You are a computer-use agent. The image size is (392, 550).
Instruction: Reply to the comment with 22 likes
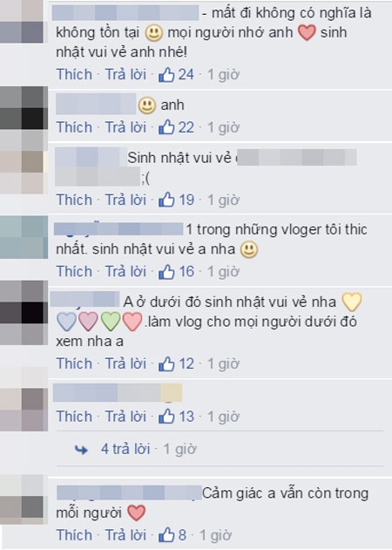click(125, 127)
